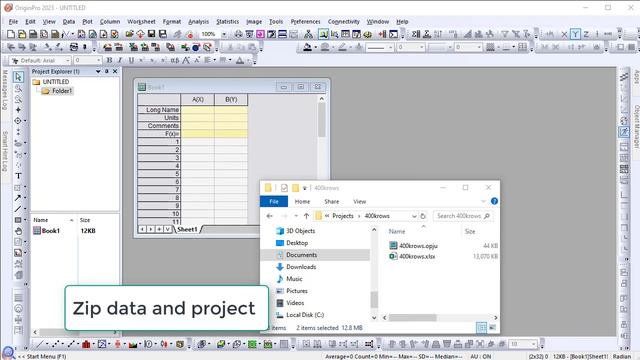The width and height of the screenshot is (640, 360).
Task: Open the zoom 100% dropdown
Action: coord(224,34)
